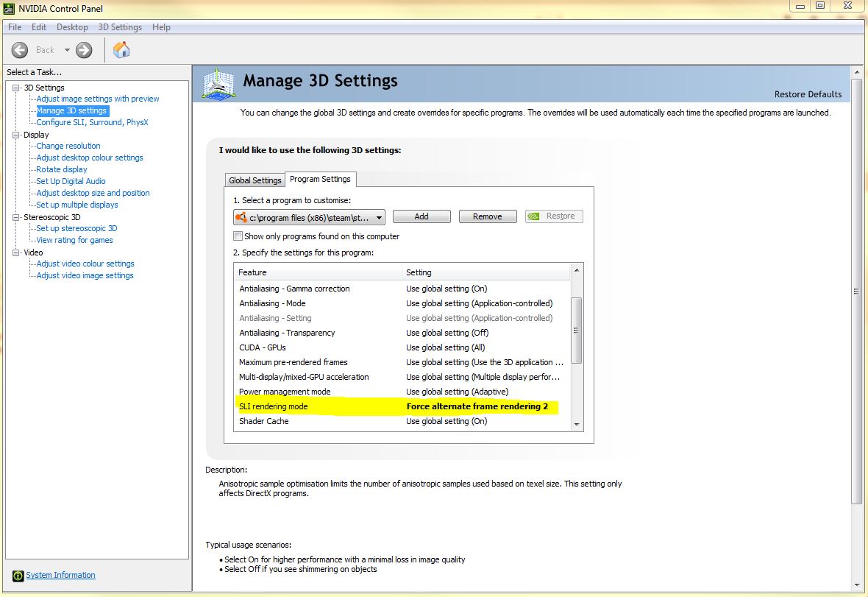Select the Power management mode row
Viewport: 868px width, 597px height.
[x=402, y=392]
